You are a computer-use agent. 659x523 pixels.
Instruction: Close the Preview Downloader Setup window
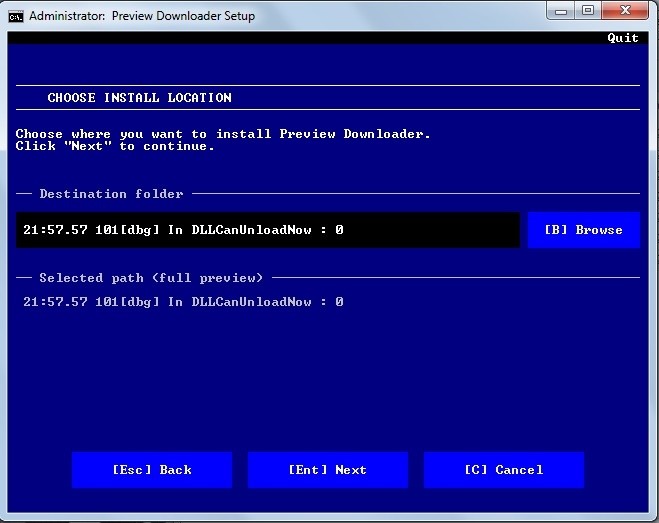625,11
